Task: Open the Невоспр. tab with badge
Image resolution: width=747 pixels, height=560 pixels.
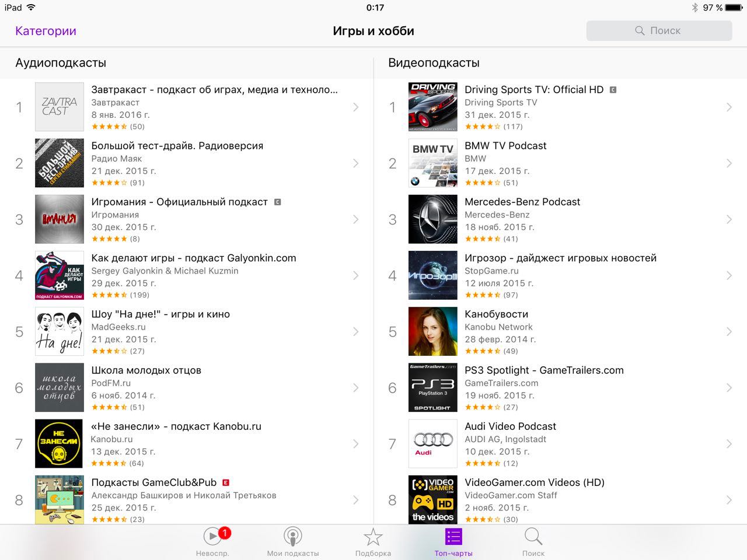Action: point(213,542)
